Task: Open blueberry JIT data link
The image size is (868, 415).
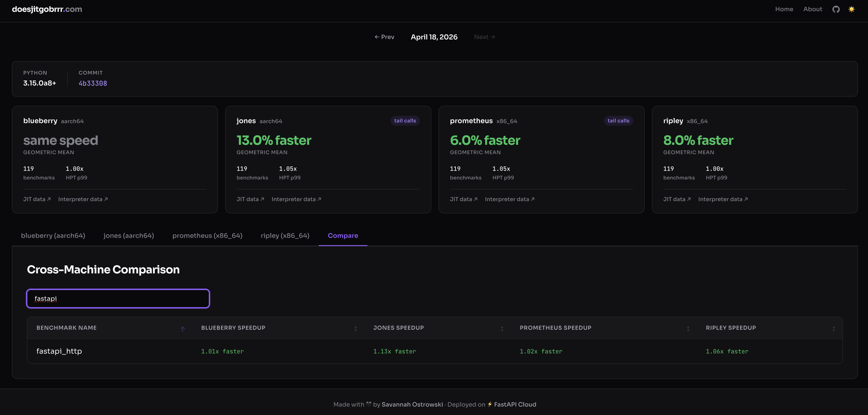Action: [x=37, y=199]
